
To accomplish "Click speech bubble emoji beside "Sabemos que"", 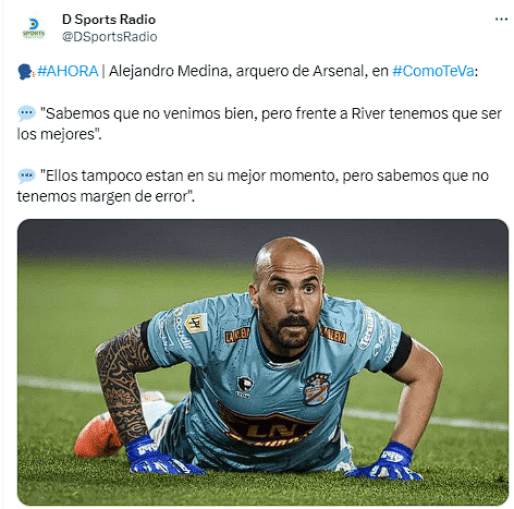I will click(26, 113).
